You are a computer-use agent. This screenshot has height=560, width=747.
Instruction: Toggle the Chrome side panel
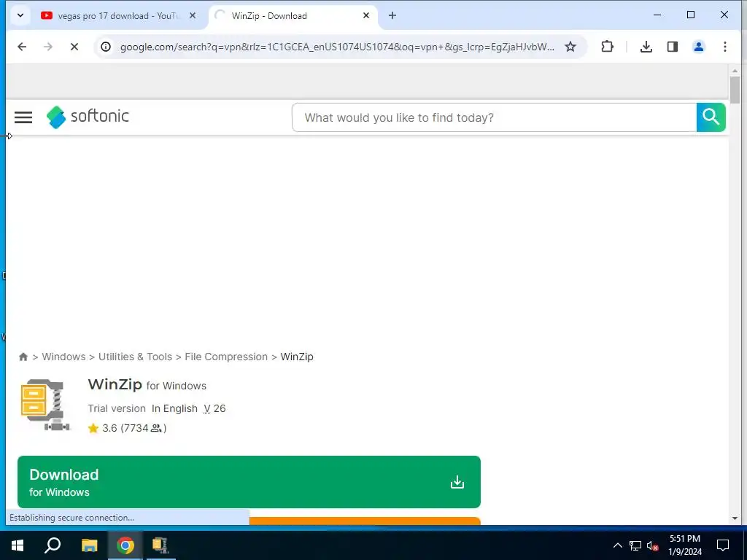(672, 47)
